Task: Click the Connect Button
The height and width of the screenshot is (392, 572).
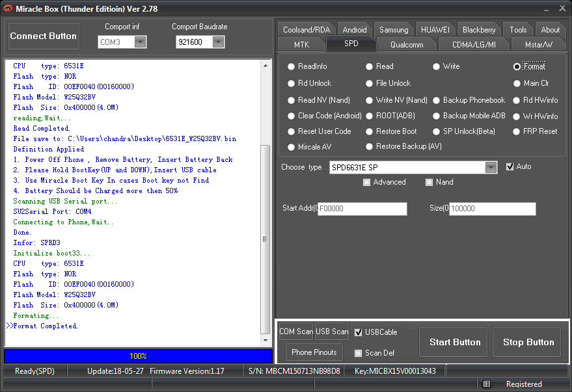Action: tap(44, 36)
